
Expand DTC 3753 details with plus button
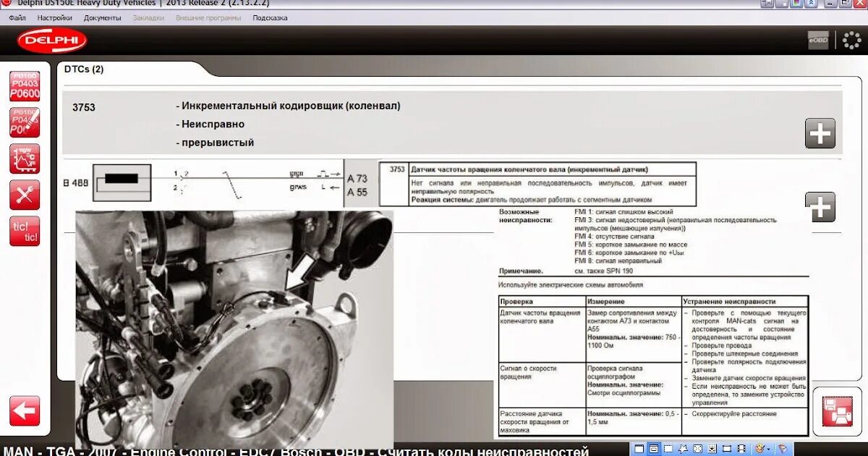(x=820, y=133)
